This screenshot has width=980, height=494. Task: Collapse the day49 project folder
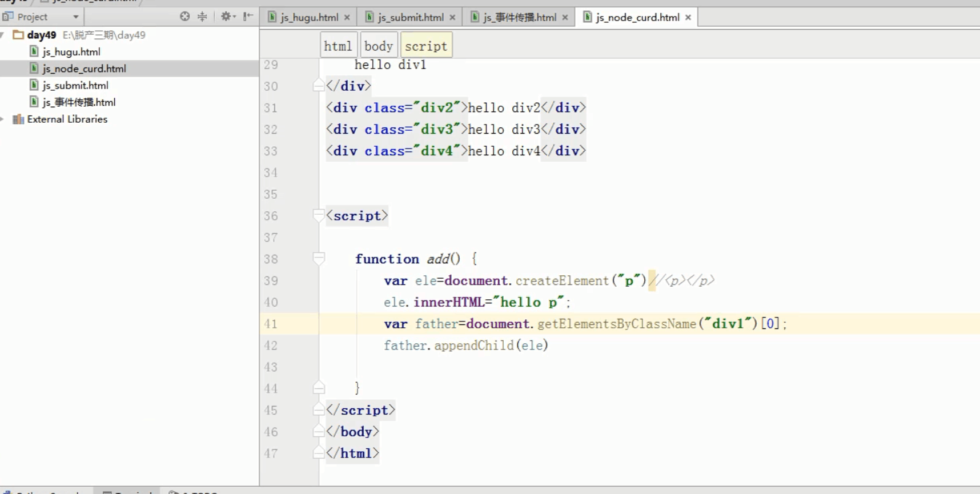pyautogui.click(x=3, y=35)
